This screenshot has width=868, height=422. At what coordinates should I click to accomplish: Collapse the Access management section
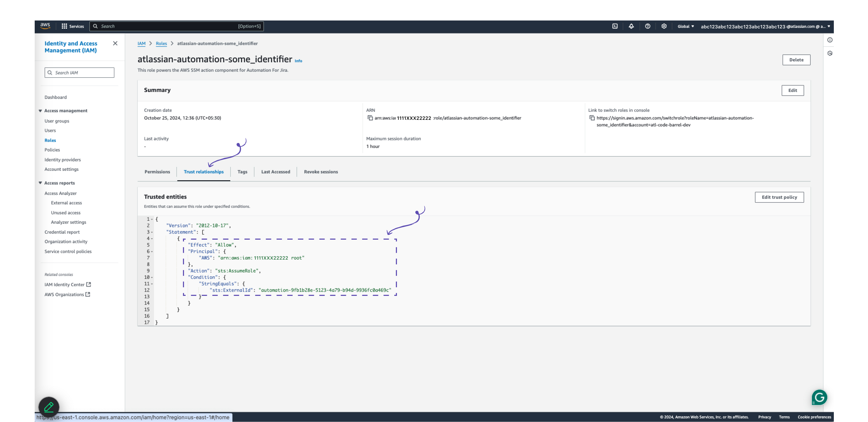click(40, 111)
